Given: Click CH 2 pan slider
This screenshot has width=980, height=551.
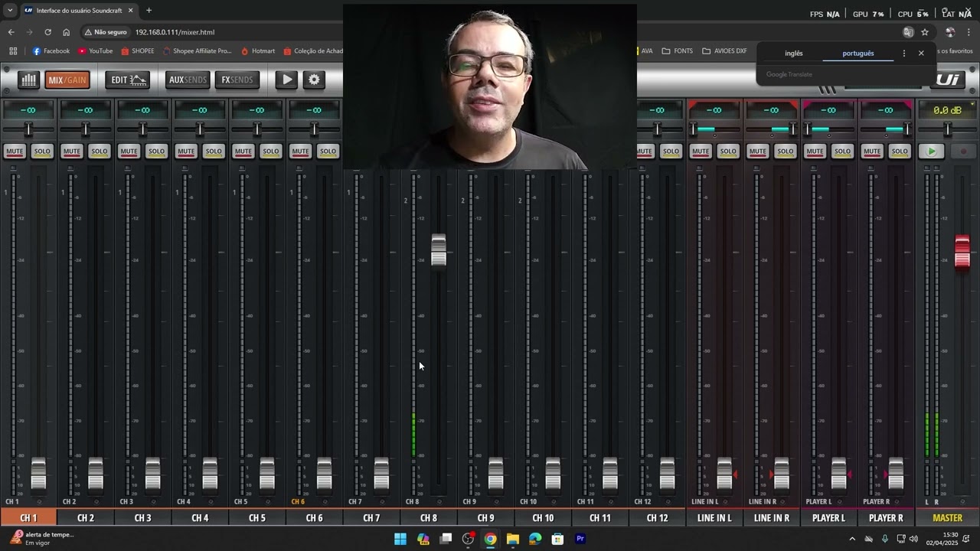Looking at the screenshot, I should pyautogui.click(x=86, y=129).
